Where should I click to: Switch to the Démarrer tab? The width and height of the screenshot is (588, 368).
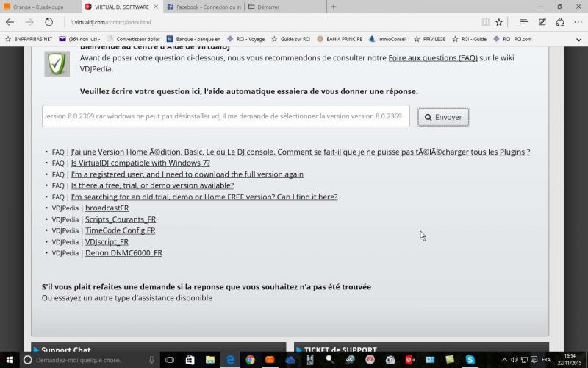(285, 7)
